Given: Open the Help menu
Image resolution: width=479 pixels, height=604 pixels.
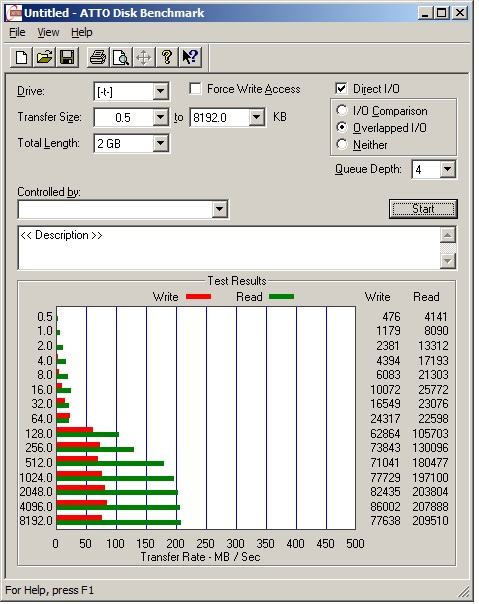Looking at the screenshot, I should 82,32.
